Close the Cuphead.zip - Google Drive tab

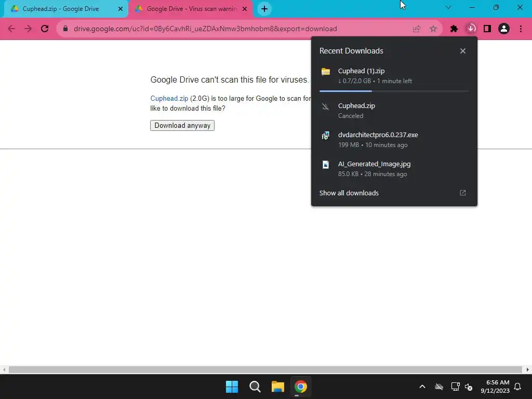[x=121, y=9]
